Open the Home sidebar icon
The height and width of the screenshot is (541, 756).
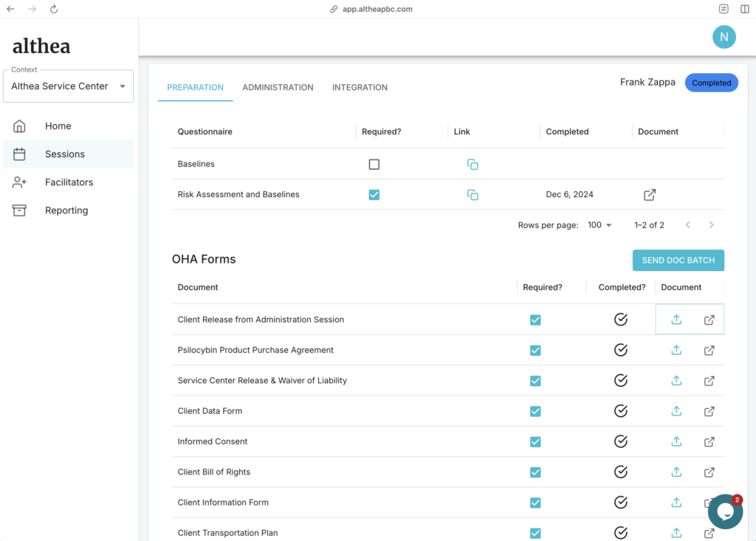tap(19, 126)
